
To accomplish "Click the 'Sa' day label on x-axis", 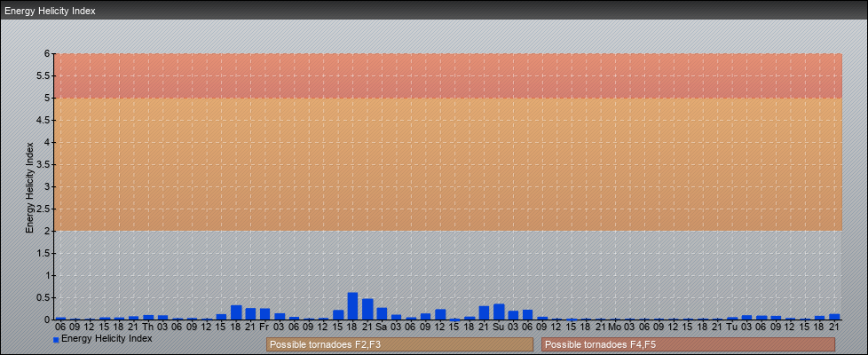I will [x=382, y=327].
